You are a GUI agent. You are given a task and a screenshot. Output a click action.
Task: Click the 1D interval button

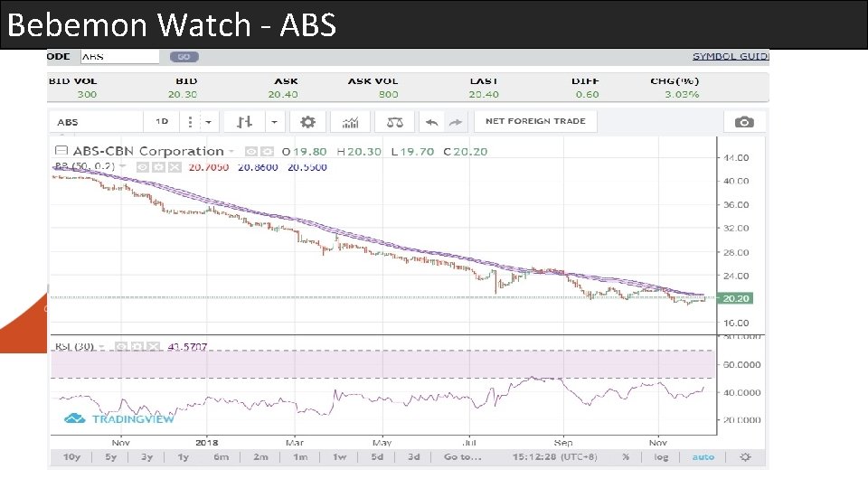click(x=162, y=121)
